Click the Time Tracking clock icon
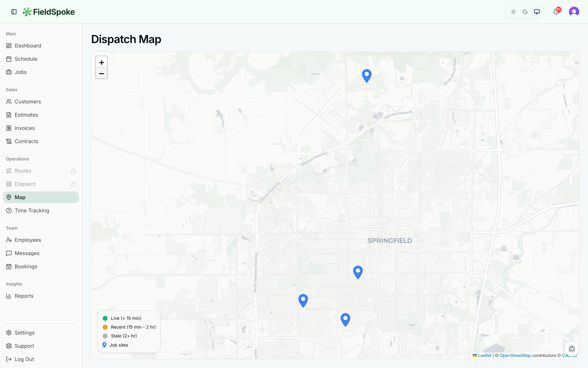This screenshot has width=588, height=368. coord(9,210)
